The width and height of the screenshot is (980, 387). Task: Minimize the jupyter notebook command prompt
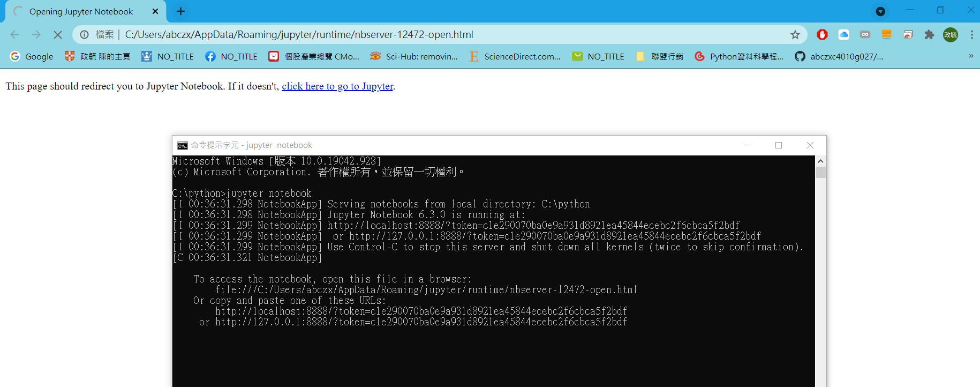[748, 145]
